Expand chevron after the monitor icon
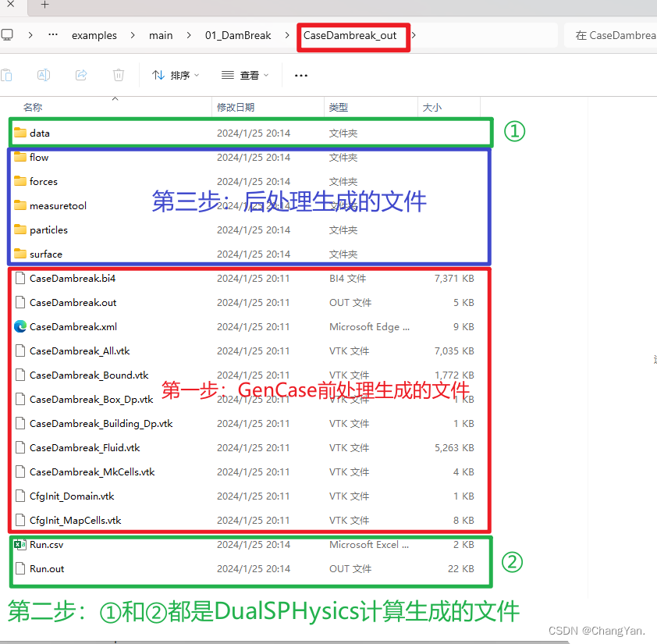The image size is (657, 644). [30, 35]
